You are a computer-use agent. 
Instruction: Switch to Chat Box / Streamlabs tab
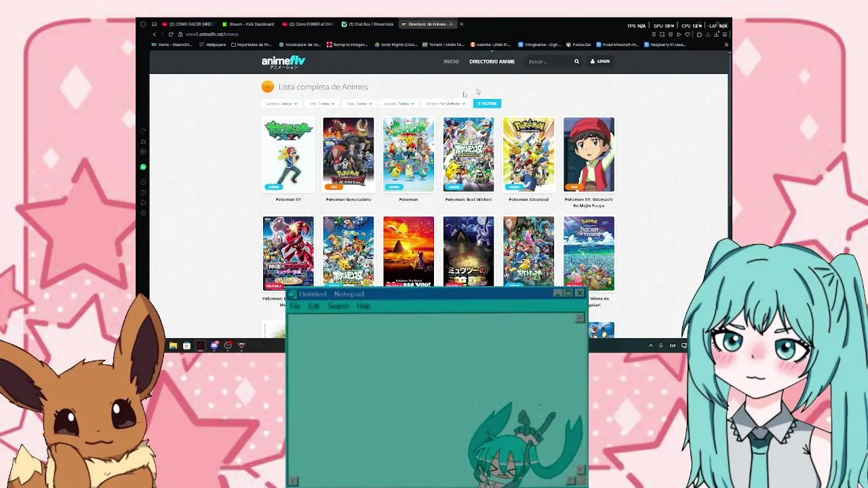click(x=368, y=24)
